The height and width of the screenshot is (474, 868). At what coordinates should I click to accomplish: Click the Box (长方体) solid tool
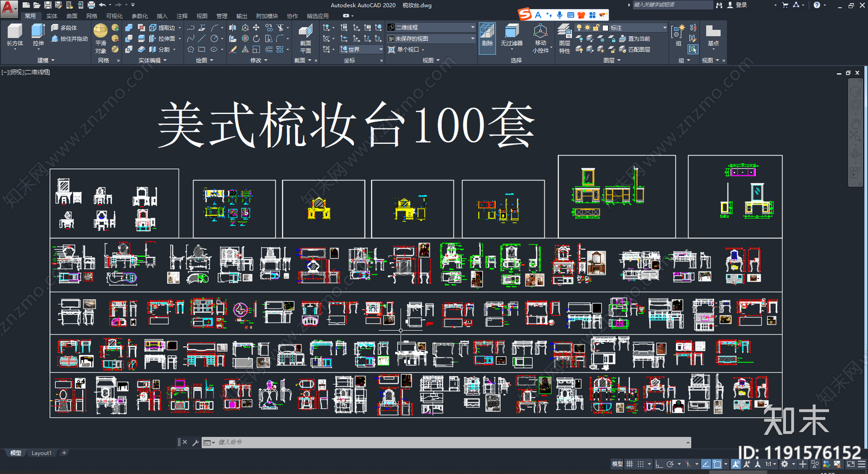pos(15,35)
